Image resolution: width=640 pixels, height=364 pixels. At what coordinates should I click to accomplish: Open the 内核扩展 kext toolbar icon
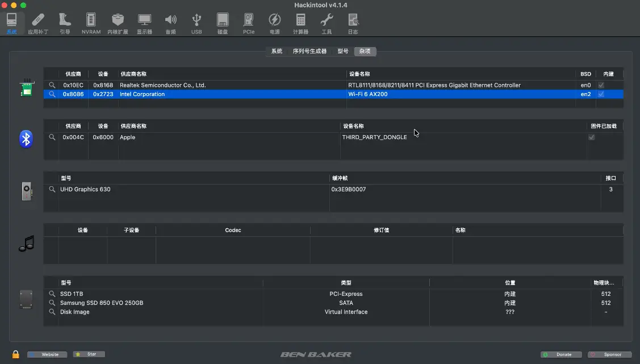click(118, 23)
